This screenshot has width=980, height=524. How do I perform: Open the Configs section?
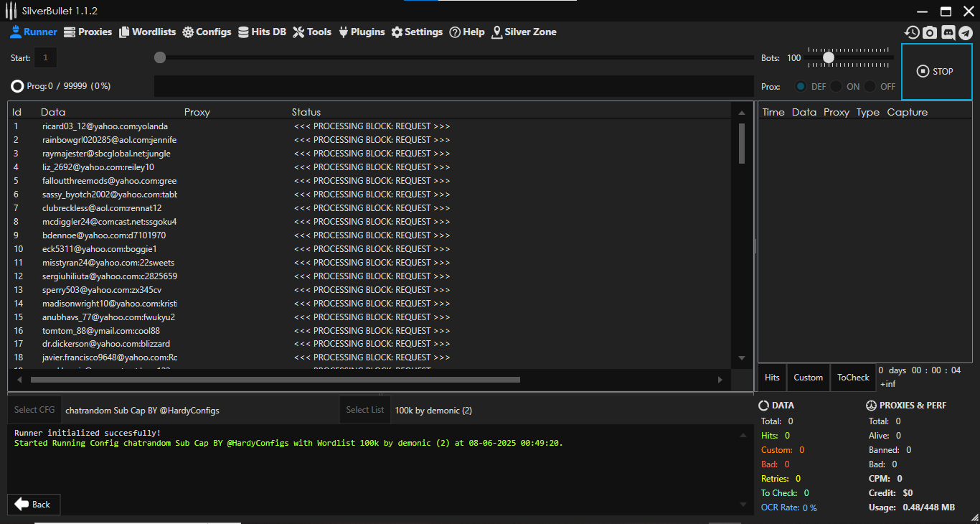[207, 32]
